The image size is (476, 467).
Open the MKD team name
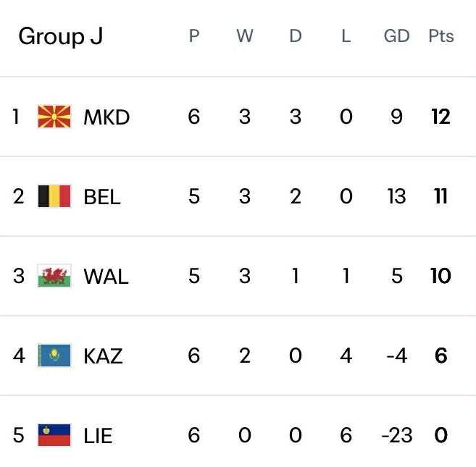point(107,117)
